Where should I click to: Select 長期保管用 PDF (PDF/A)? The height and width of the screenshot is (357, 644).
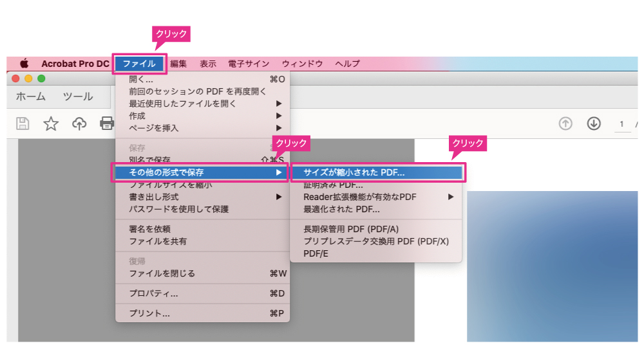376,229
